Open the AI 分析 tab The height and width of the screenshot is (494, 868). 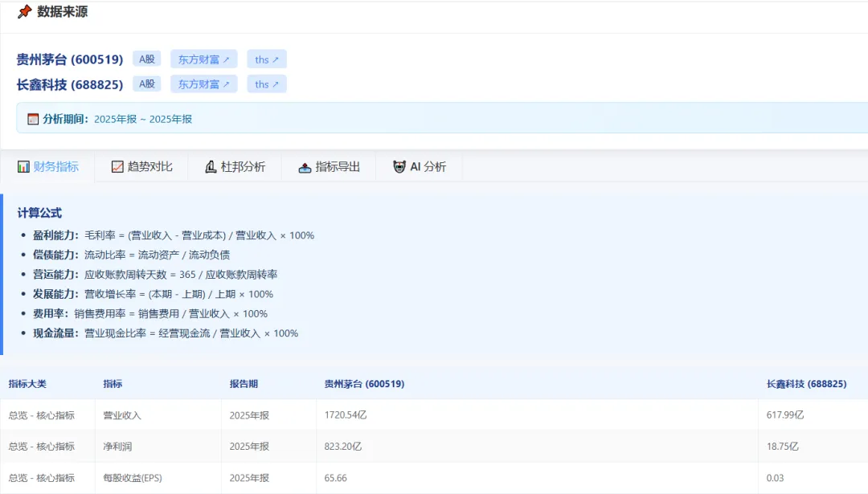(420, 166)
